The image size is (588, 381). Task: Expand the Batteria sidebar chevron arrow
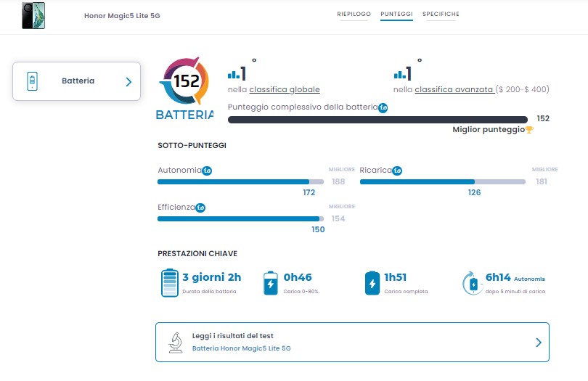(x=128, y=81)
